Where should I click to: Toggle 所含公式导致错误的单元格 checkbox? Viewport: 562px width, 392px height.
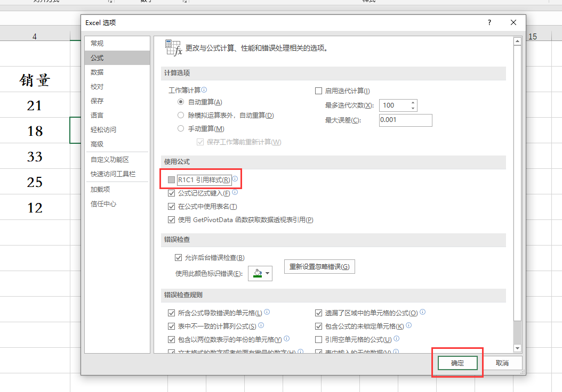point(171,313)
